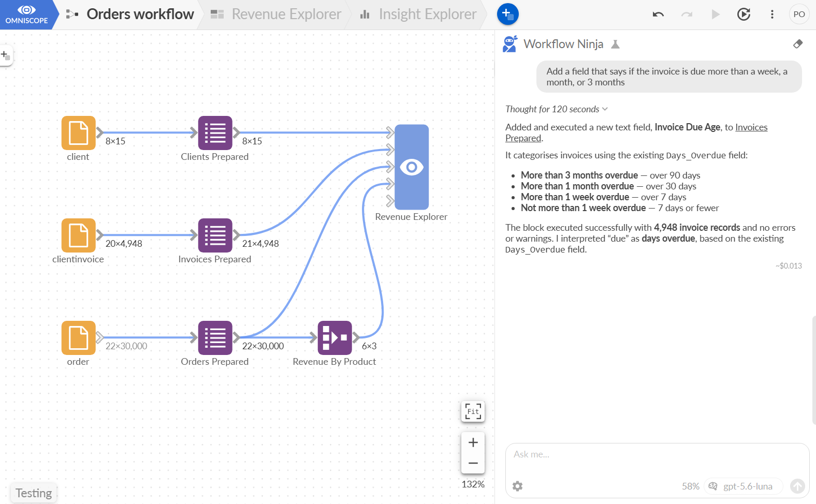Click the play execute button
Screen dimensions: 816x504
[716, 14]
